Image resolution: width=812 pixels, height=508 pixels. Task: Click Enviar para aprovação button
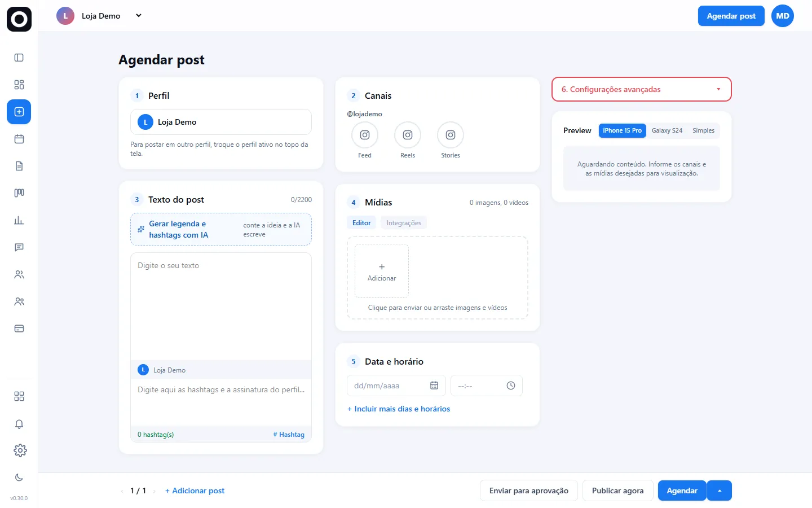pos(529,491)
